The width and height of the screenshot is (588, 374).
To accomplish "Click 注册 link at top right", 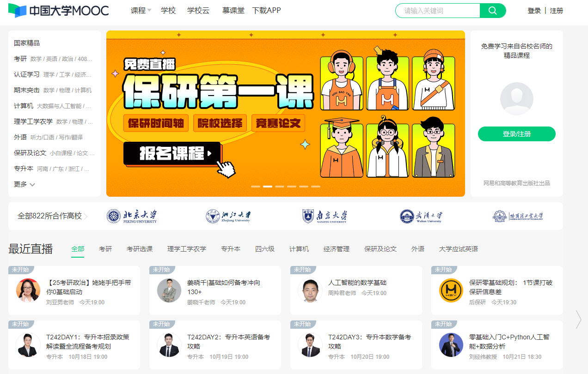I will coord(557,11).
